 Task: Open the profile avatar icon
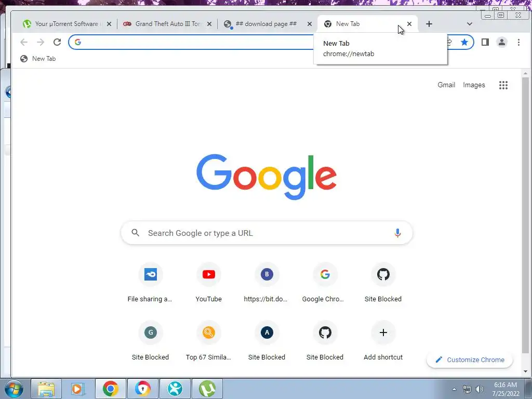tap(501, 42)
